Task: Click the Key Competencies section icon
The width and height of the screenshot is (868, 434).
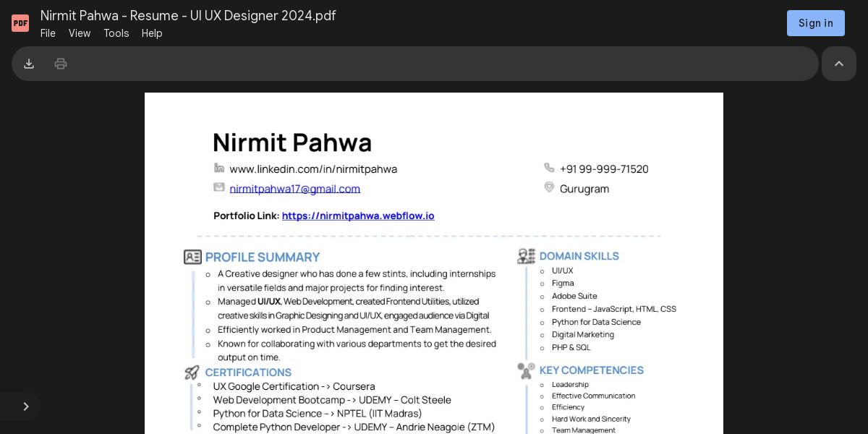Action: coord(527,370)
